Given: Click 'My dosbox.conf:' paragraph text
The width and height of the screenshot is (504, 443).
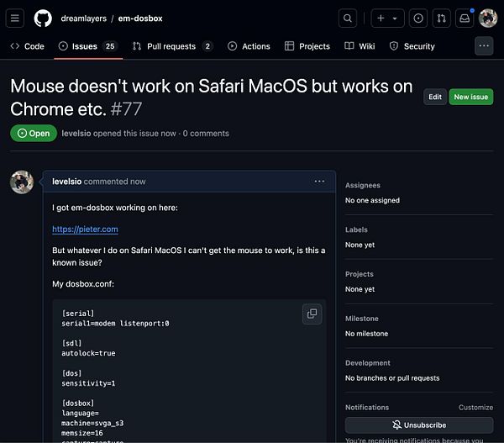Looking at the screenshot, I should (x=83, y=284).
